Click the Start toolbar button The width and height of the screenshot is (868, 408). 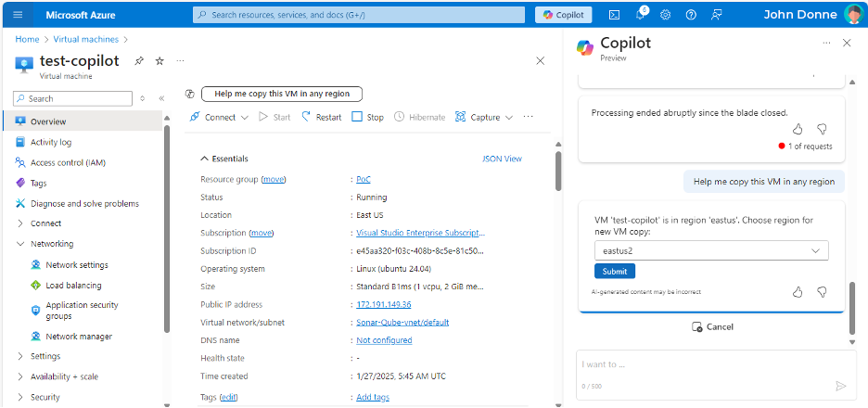click(x=274, y=117)
